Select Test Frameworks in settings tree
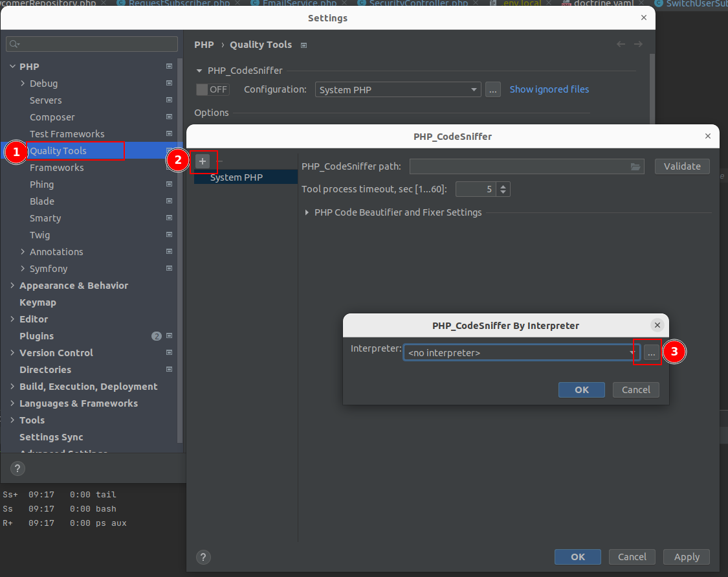Image resolution: width=728 pixels, height=577 pixels. [67, 134]
